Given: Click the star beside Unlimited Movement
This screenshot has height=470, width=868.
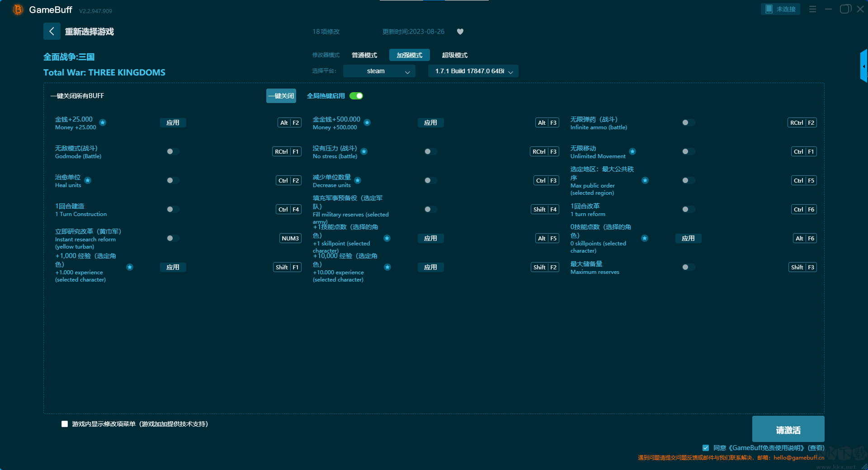Looking at the screenshot, I should tap(632, 151).
